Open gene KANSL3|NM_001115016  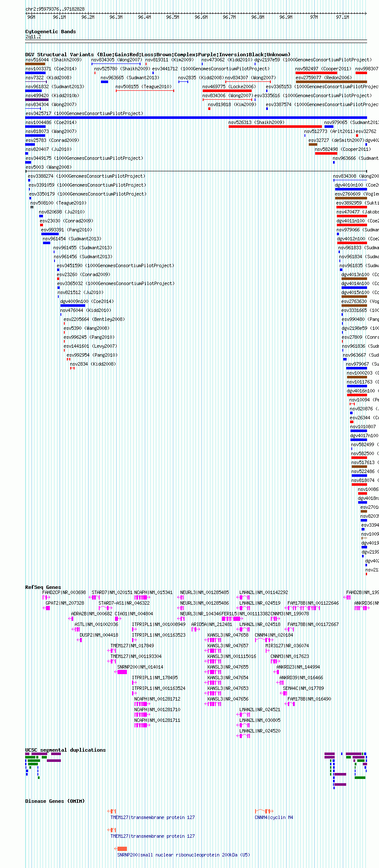(x=232, y=656)
